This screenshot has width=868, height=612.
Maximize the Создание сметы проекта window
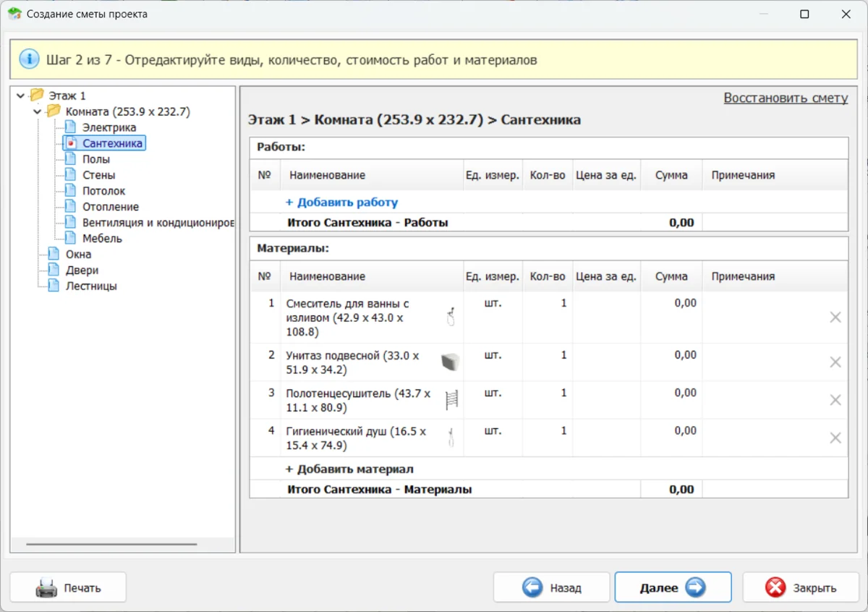[x=804, y=14]
